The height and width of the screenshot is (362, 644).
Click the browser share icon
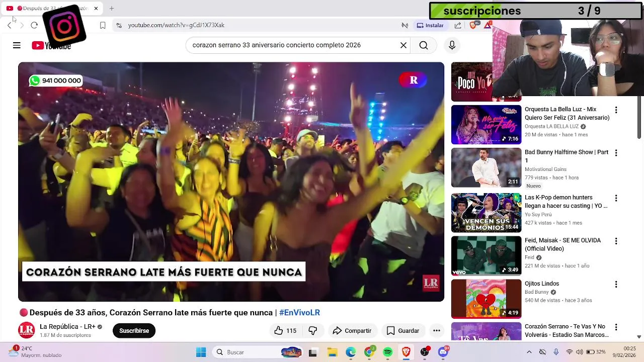tap(458, 25)
